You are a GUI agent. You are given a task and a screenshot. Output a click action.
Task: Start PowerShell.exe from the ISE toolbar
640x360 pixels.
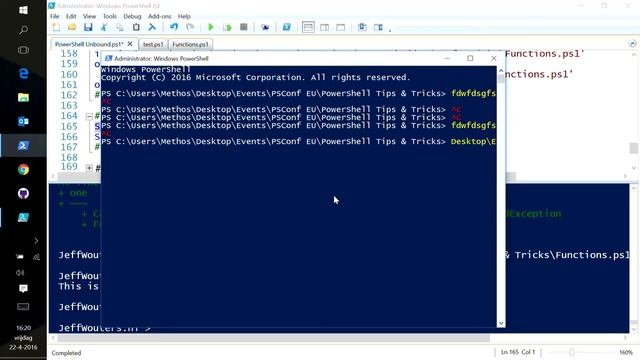(287, 27)
